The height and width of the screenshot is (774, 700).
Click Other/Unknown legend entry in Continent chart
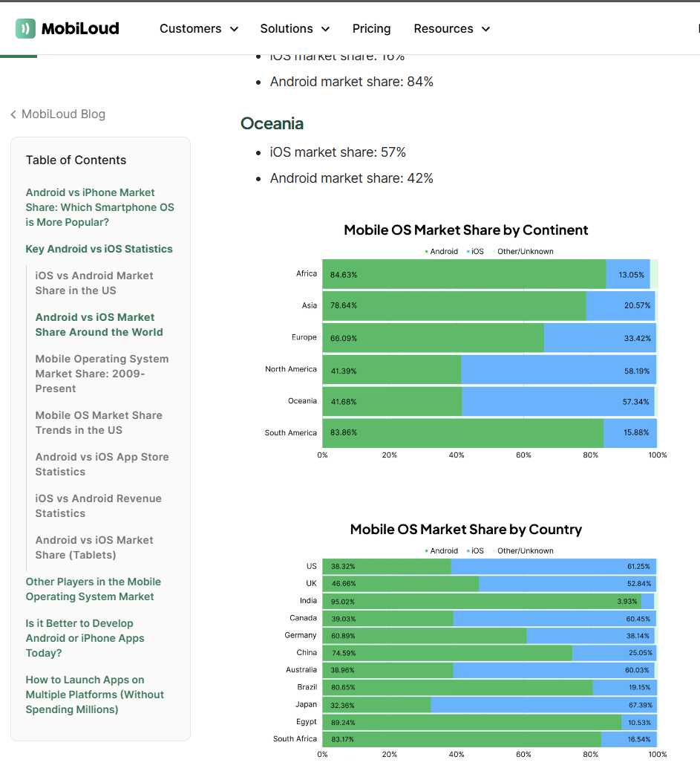pyautogui.click(x=523, y=251)
